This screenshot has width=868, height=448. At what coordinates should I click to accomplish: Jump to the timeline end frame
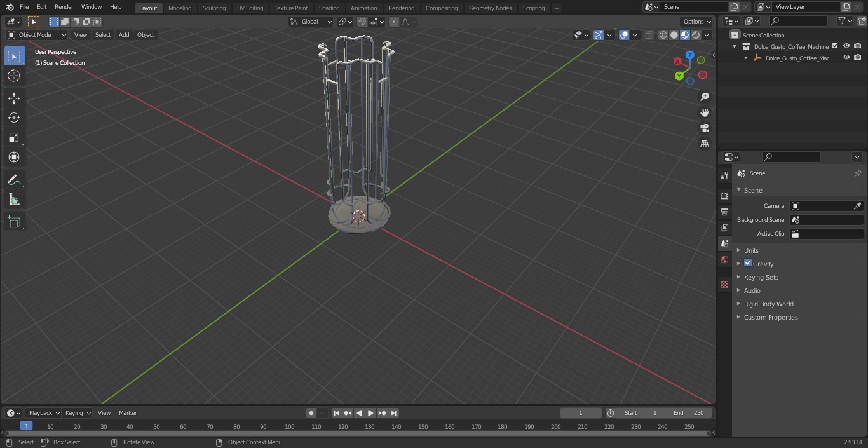tap(393, 413)
